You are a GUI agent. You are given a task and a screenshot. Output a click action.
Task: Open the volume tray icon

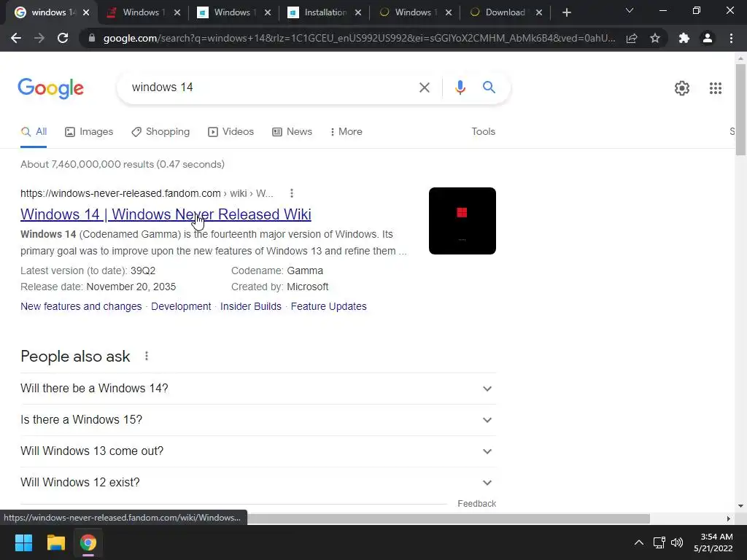[676, 542]
